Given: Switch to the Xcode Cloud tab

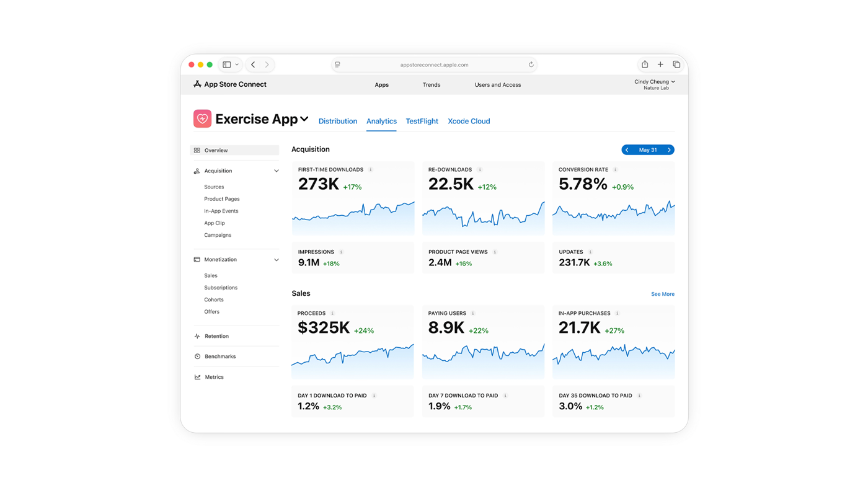Looking at the screenshot, I should (469, 121).
